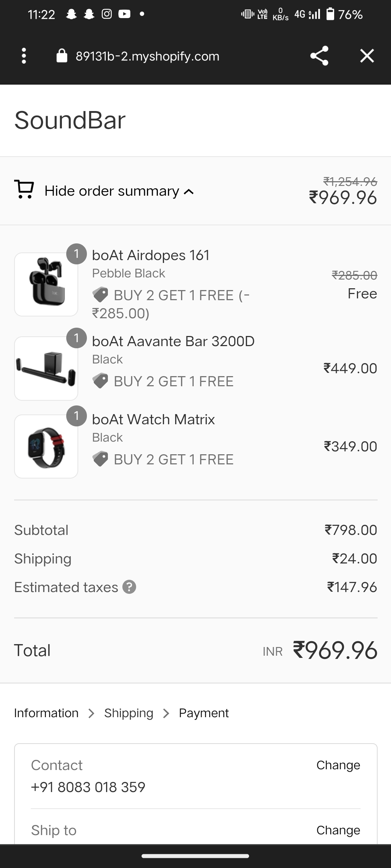Collapse the order summary chevron
The width and height of the screenshot is (391, 868).
tap(189, 192)
